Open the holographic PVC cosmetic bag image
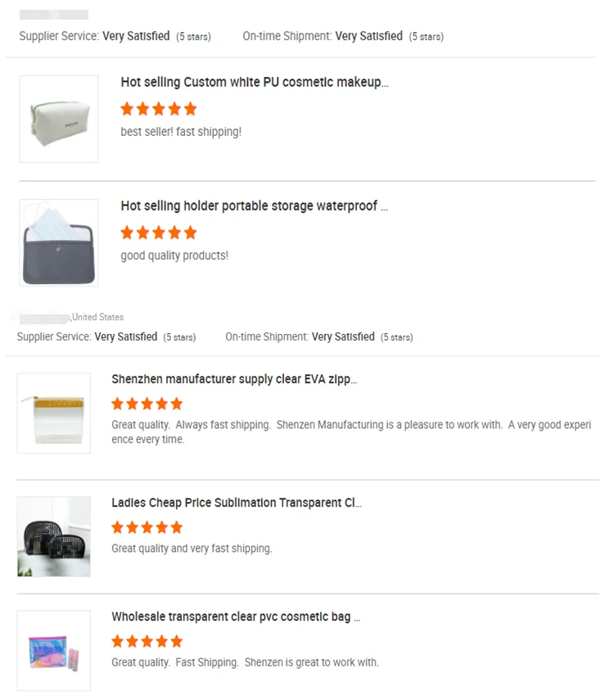614x700 pixels. 54,650
